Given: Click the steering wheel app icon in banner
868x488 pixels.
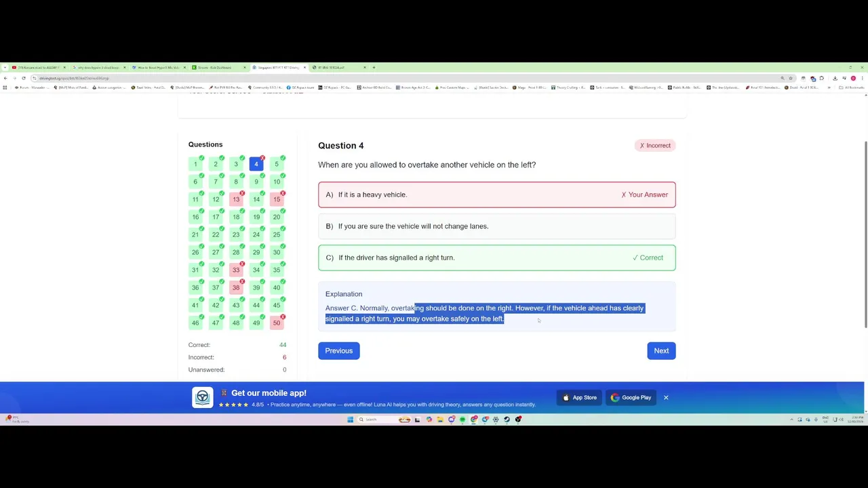Looking at the screenshot, I should (202, 398).
